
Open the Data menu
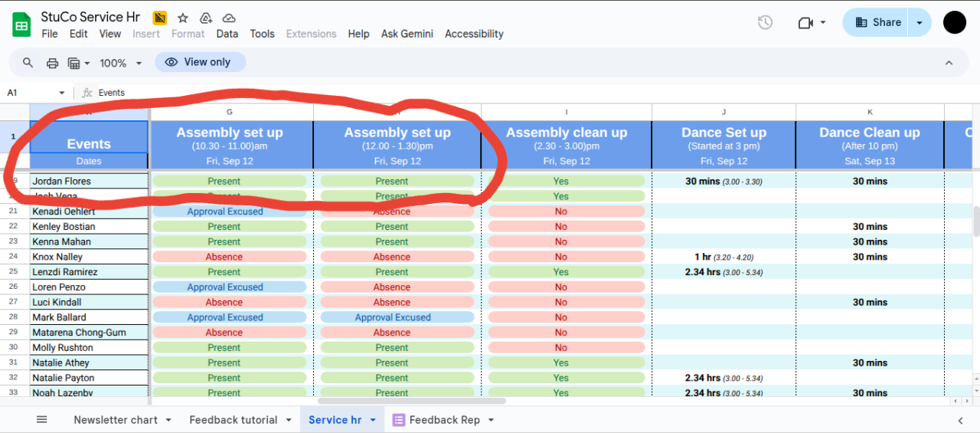click(x=227, y=34)
